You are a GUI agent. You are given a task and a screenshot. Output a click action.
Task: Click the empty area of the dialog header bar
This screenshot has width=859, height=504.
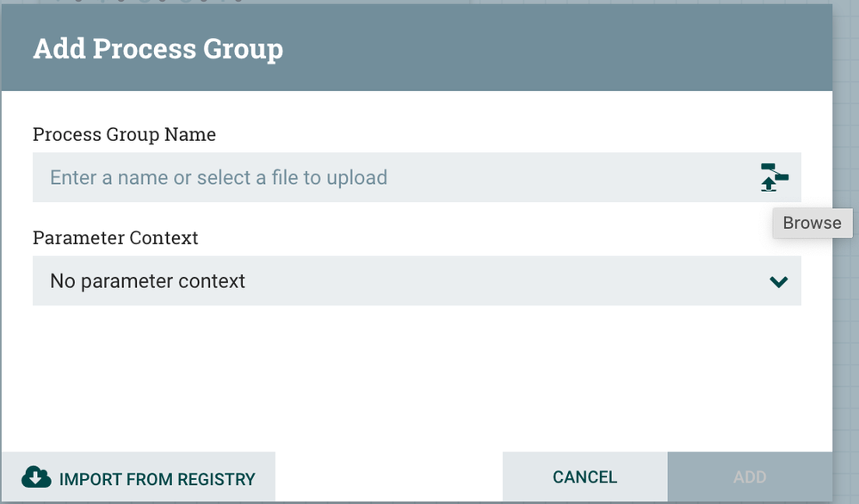coord(559,49)
